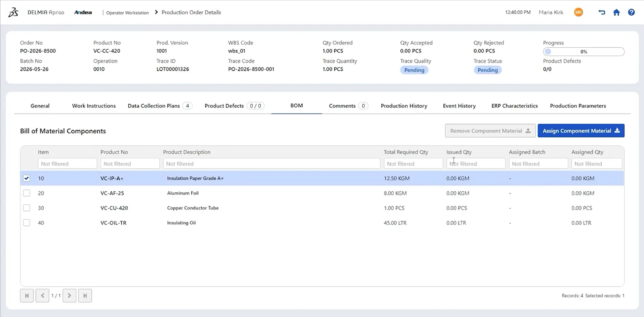Go to next page of records
The height and width of the screenshot is (317, 644).
point(69,296)
